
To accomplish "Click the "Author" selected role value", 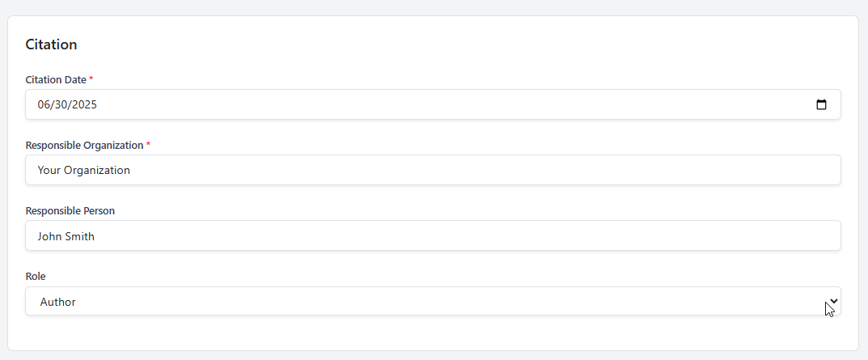I will (x=58, y=302).
